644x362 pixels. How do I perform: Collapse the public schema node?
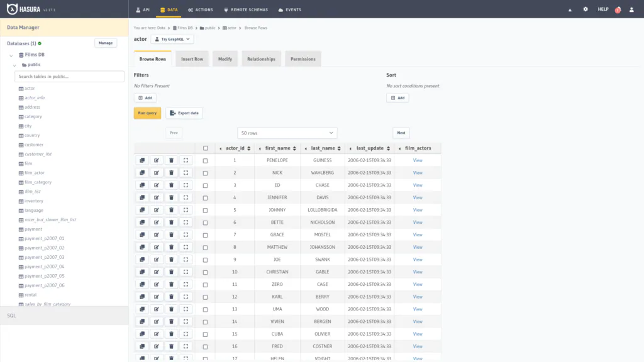tap(15, 65)
